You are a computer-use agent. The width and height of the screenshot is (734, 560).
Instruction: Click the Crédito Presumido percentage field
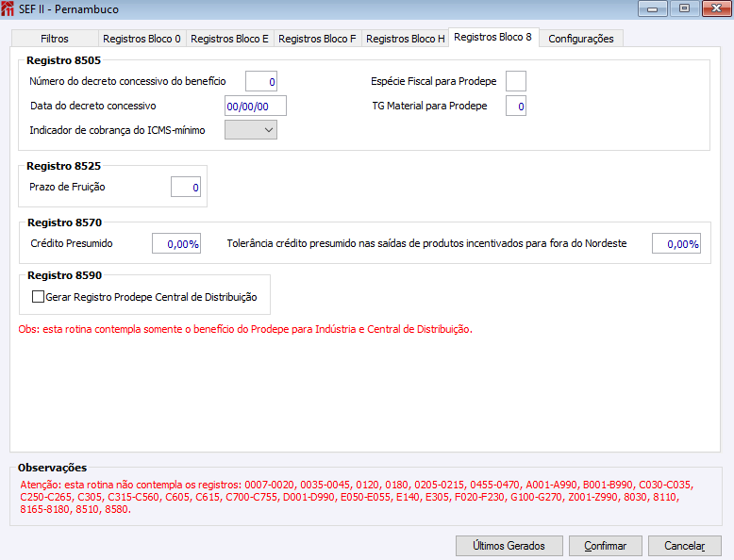point(176,243)
